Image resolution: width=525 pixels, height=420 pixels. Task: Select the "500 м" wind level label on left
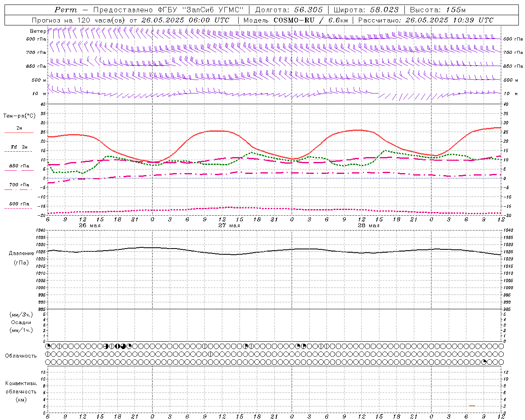(x=39, y=80)
